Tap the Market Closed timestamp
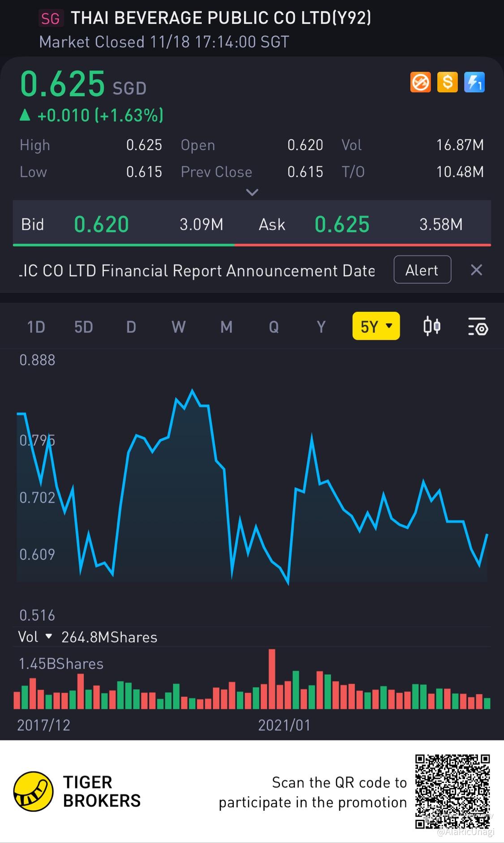This screenshot has height=843, width=504. point(164,42)
